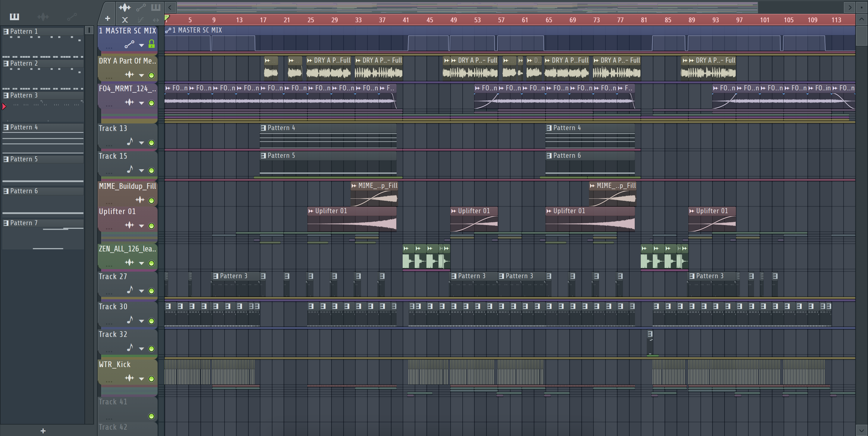This screenshot has height=436, width=868.
Task: Open the DRY A Part Of Me track dropdown
Action: click(142, 75)
